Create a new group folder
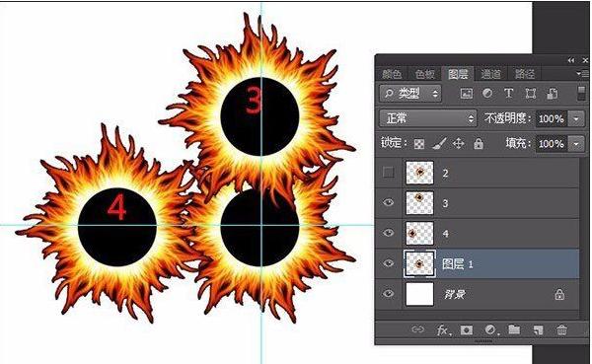The image size is (592, 364). (x=514, y=329)
